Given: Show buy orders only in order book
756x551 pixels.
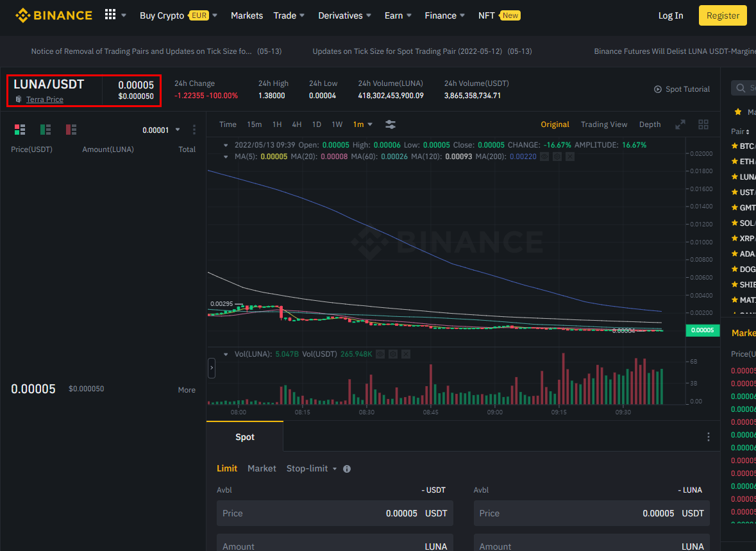Looking at the screenshot, I should pyautogui.click(x=46, y=130).
